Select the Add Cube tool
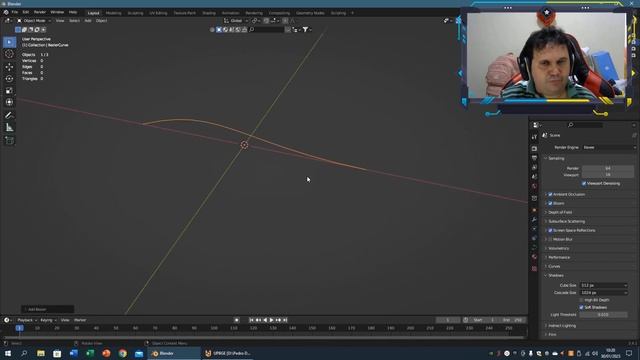Screen dimensions: 640x360 (x=9, y=140)
